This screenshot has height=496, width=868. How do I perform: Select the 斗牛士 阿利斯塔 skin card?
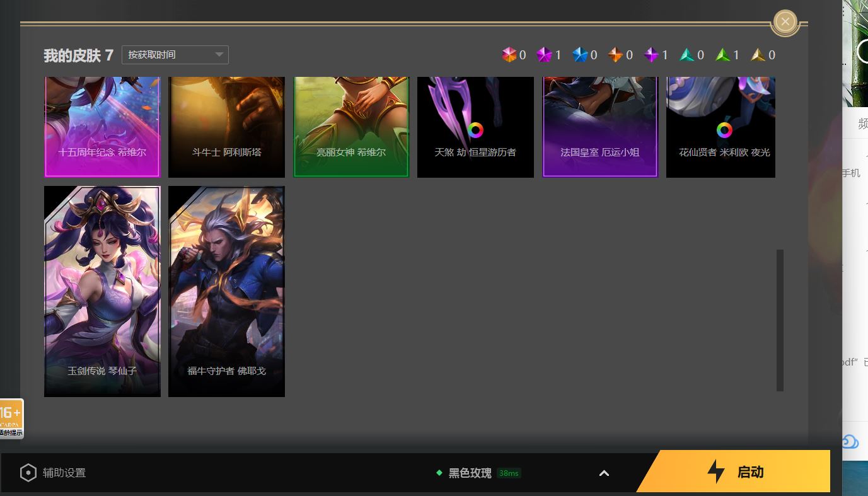coord(226,127)
